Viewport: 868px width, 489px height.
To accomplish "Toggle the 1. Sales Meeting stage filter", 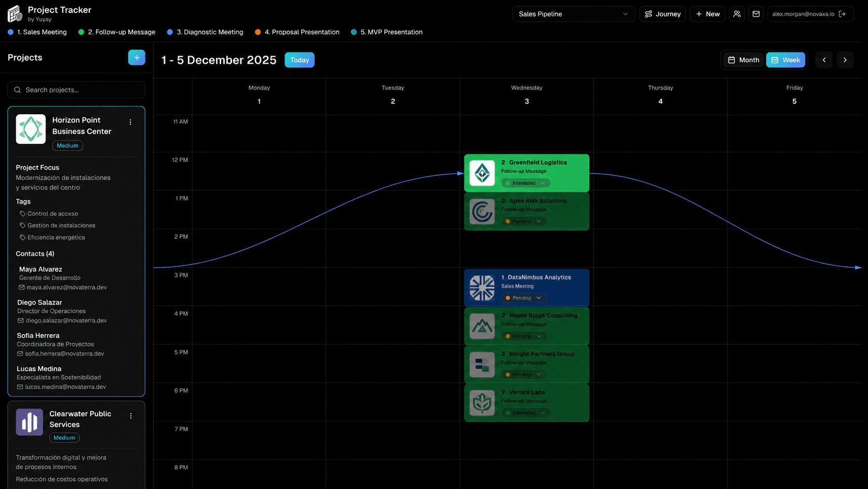I will [x=37, y=32].
